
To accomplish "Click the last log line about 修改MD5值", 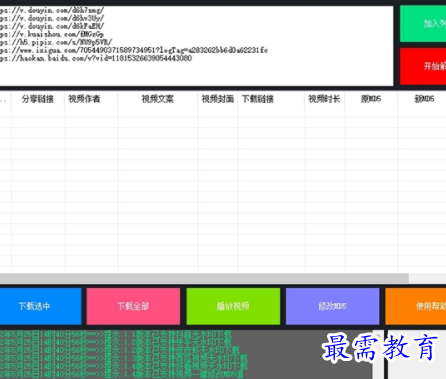I will (x=122, y=374).
